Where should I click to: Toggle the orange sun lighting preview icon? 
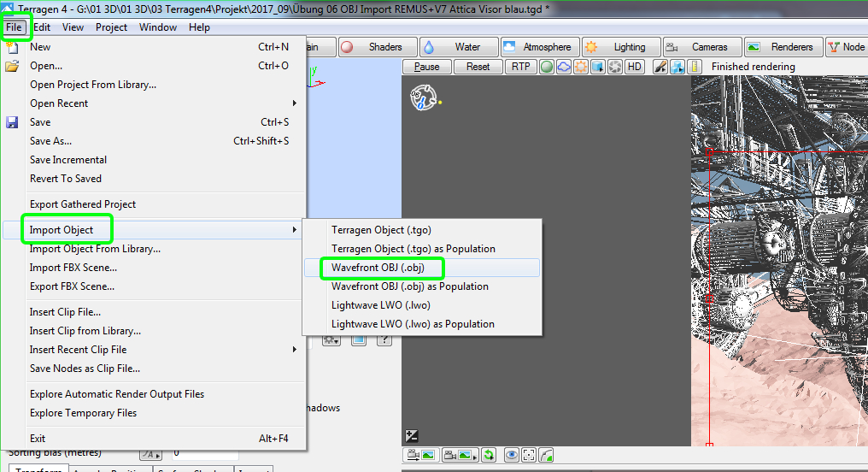(x=581, y=67)
